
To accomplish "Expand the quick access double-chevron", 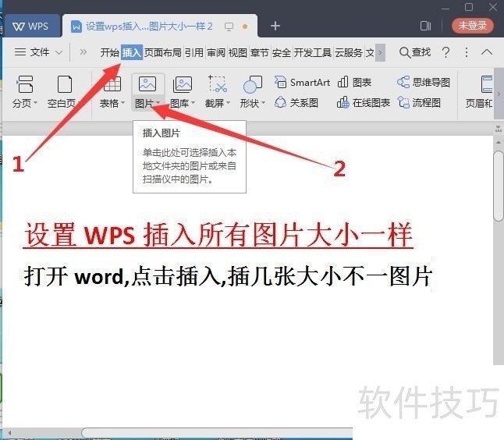I will 83,51.
